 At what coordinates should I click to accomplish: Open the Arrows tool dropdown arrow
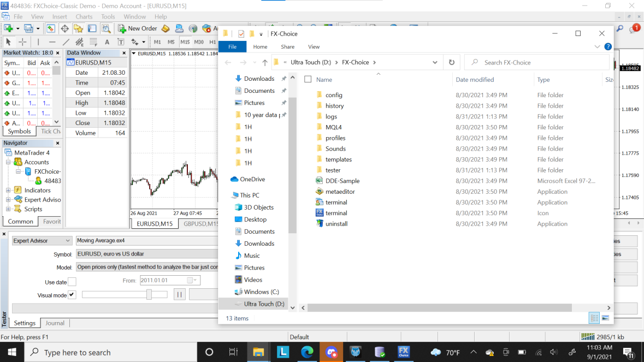[x=143, y=42]
